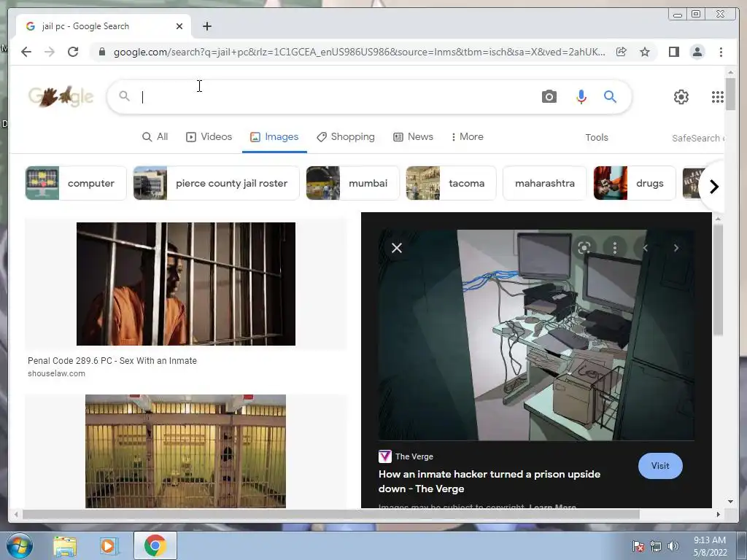Open the Chrome profile avatar
This screenshot has width=747, height=560.
click(697, 52)
